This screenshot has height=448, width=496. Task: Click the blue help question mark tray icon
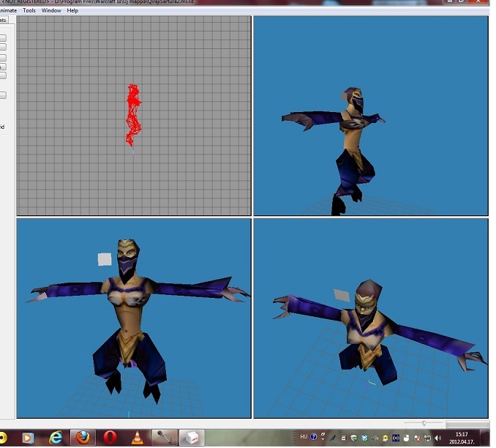pos(314,437)
